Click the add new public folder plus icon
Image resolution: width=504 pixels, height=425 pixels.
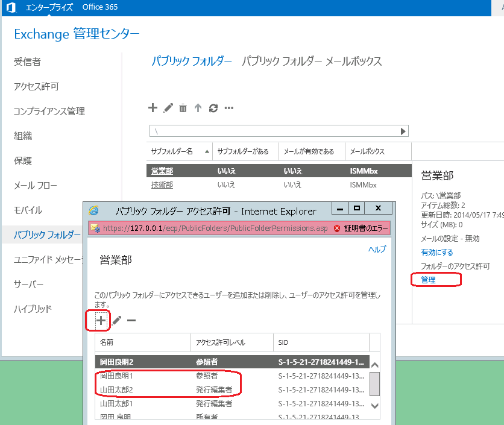click(153, 108)
